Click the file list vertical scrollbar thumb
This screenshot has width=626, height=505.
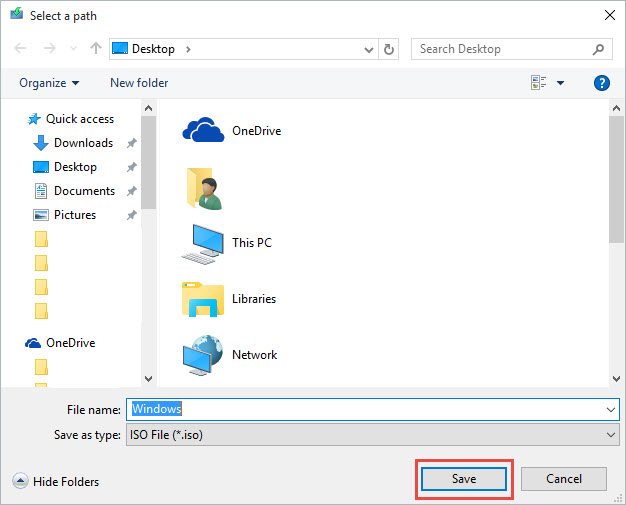[x=616, y=179]
